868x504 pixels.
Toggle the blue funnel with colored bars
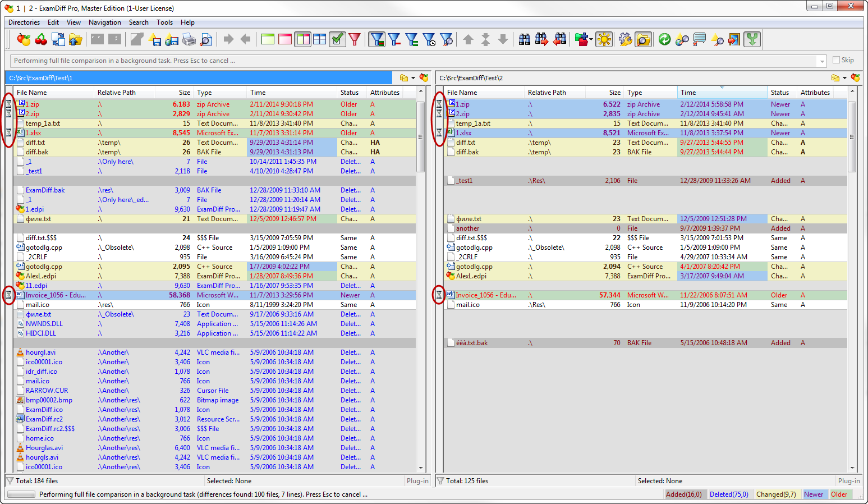(377, 39)
